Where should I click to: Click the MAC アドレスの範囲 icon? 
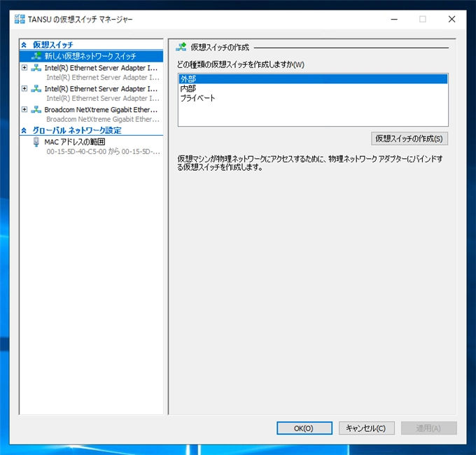(x=36, y=142)
